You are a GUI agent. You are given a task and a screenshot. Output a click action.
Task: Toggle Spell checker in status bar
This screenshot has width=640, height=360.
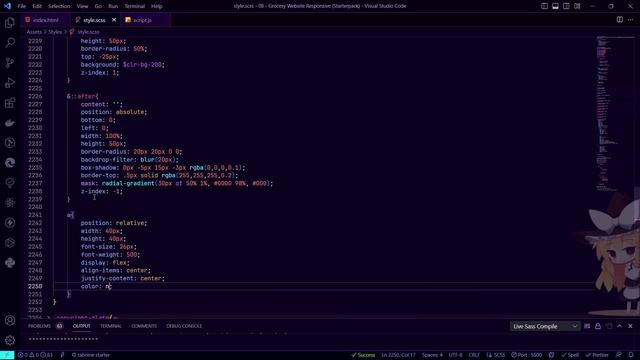[570, 355]
